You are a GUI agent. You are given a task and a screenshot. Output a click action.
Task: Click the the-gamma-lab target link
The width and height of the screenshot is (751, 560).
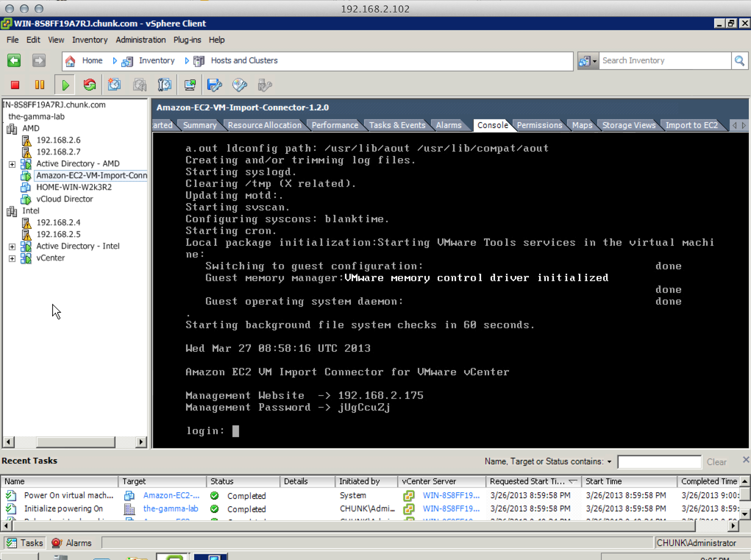tap(171, 509)
